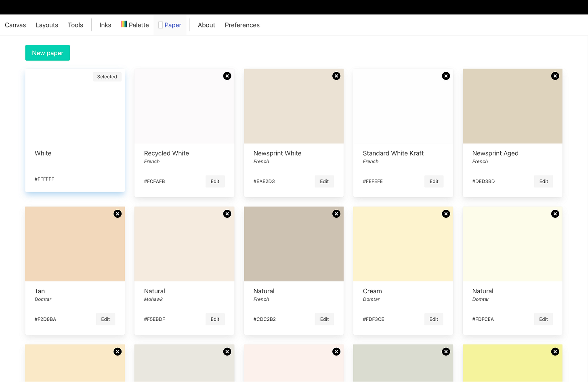Open the Tools tab
Screen dimensions: 588x382
[x=76, y=25]
